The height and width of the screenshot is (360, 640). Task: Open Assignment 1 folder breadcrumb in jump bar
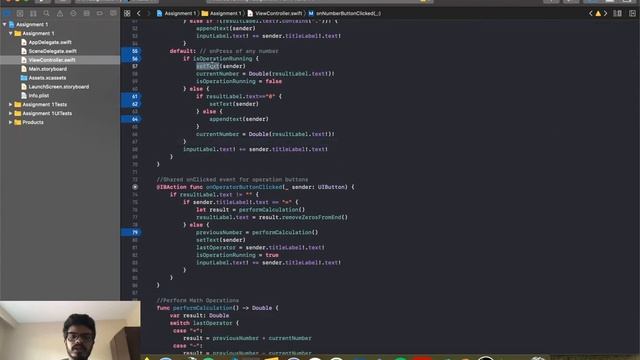(221, 13)
